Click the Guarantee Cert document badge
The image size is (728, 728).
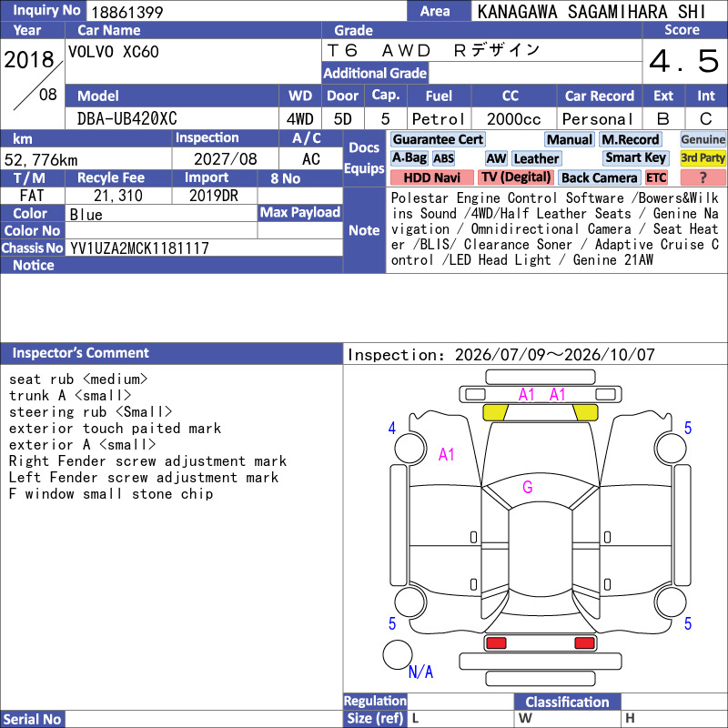(x=438, y=140)
